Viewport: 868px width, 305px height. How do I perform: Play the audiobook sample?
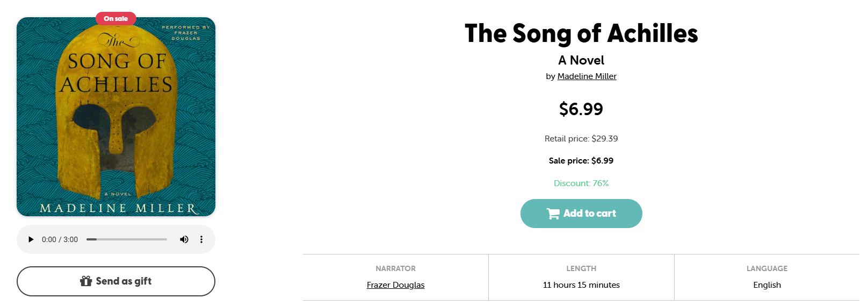(31, 239)
